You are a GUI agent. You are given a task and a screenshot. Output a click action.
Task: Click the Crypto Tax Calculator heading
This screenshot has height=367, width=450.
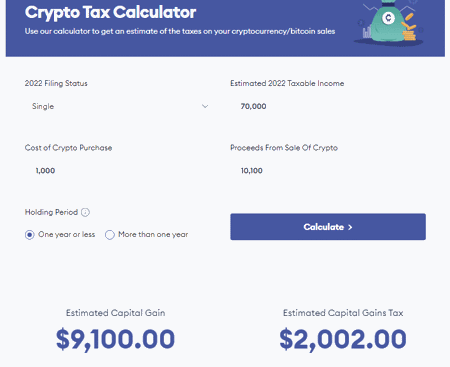[x=110, y=13]
